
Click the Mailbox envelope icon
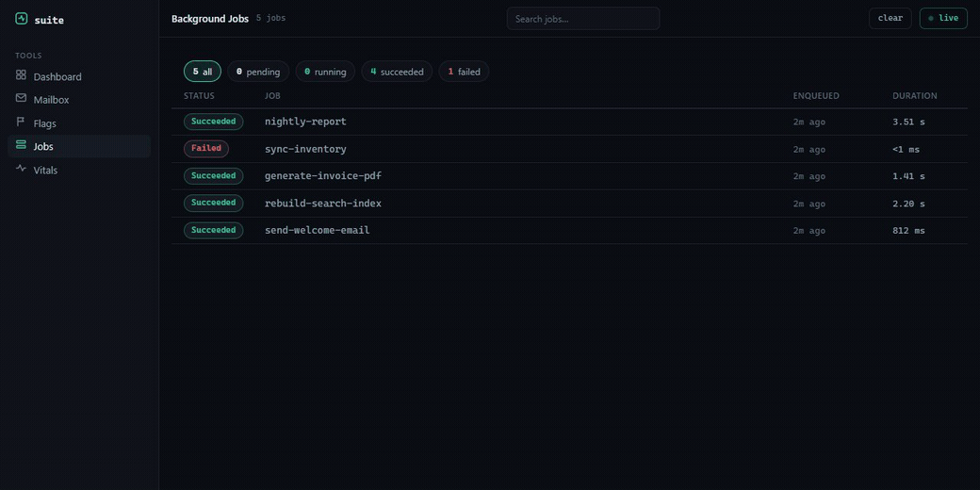pyautogui.click(x=22, y=98)
